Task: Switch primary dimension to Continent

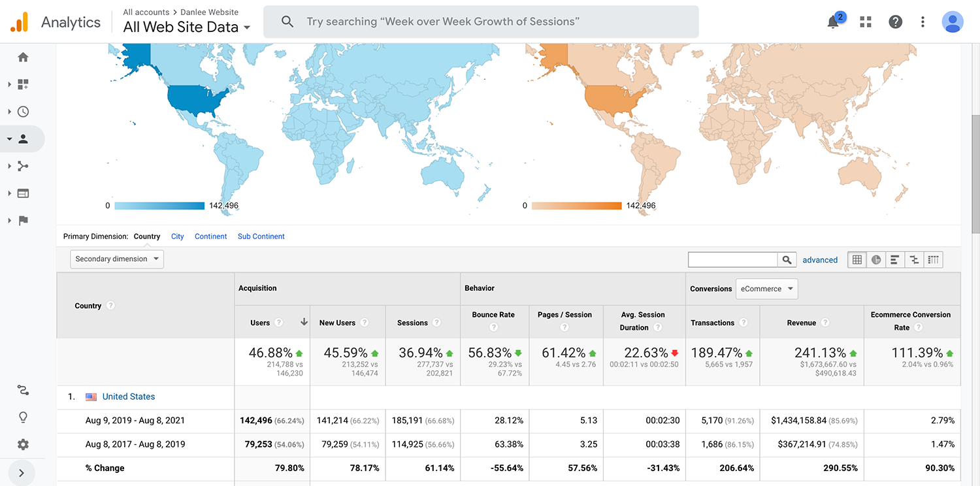Action: coord(210,236)
